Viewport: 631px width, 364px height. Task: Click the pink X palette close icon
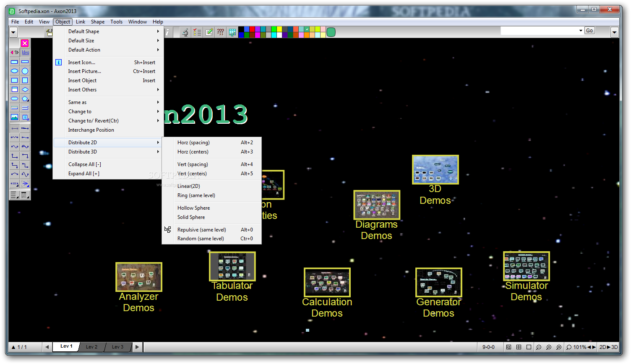click(x=25, y=43)
